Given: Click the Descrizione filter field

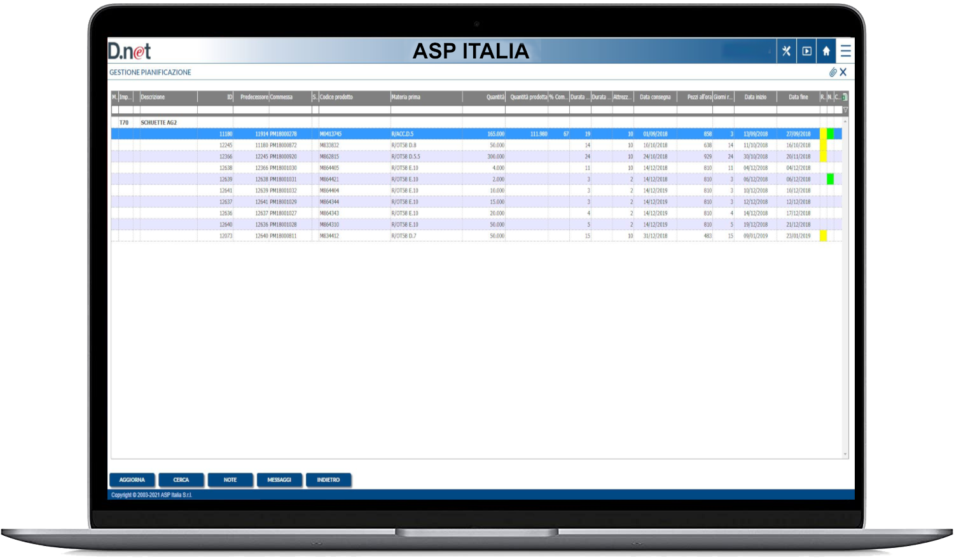Looking at the screenshot, I should pyautogui.click(x=169, y=110).
